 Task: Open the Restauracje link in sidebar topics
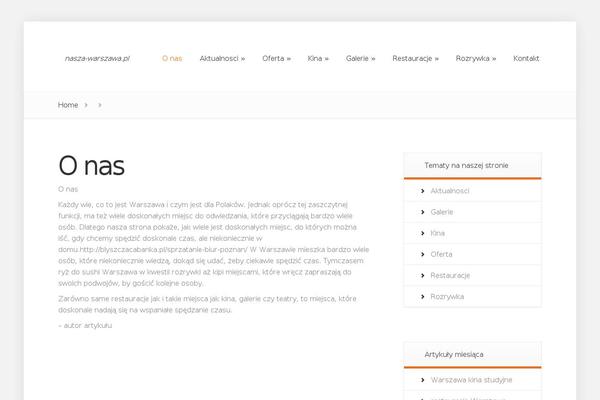point(452,275)
